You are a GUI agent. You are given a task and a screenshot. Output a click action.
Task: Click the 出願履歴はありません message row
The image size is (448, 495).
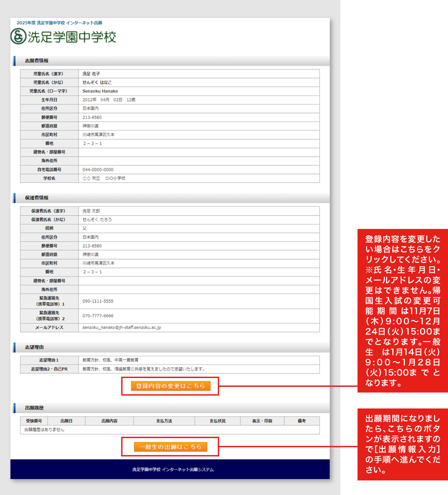(170, 430)
